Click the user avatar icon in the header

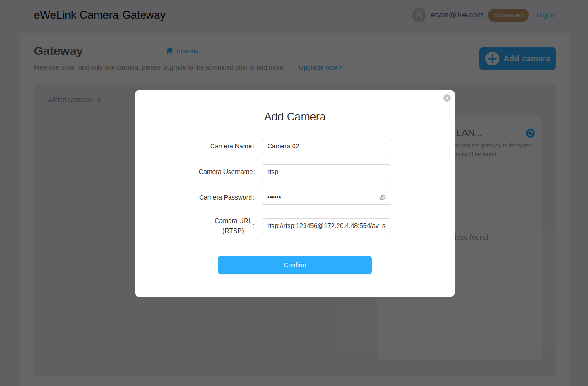(x=419, y=15)
